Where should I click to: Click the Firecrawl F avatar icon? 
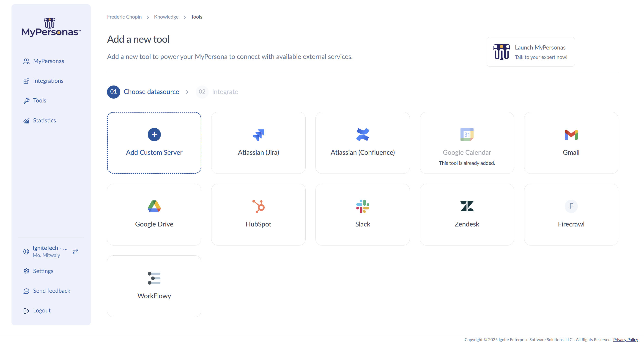571,206
